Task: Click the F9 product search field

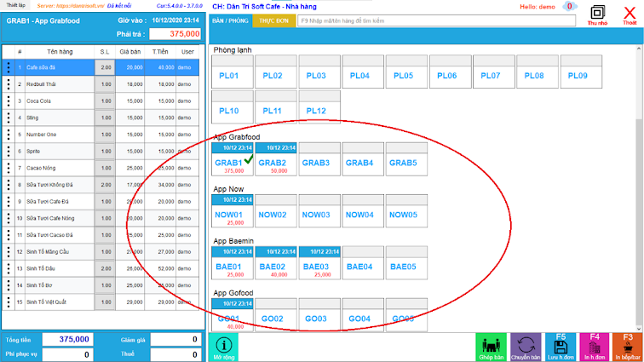Action: (436, 20)
